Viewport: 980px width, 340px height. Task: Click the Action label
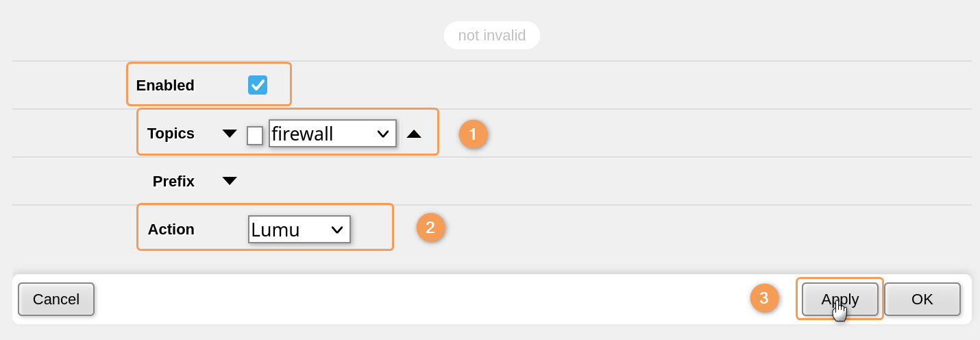pyautogui.click(x=171, y=230)
